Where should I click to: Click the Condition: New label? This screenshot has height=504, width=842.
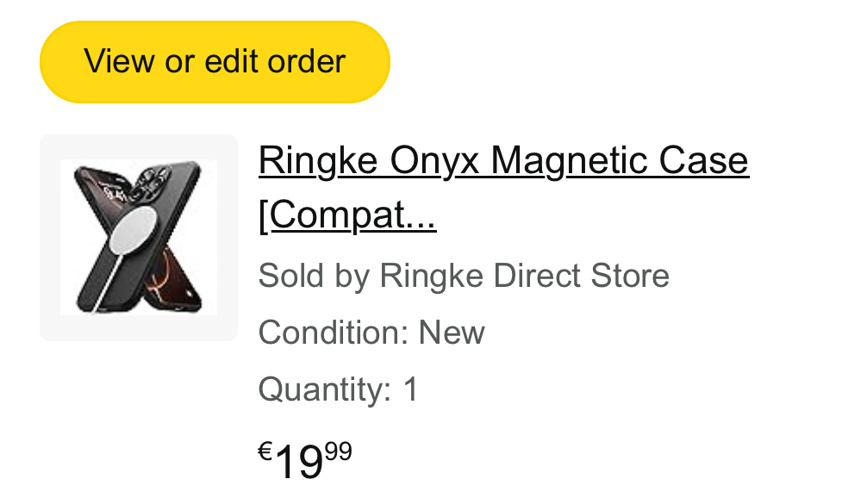point(371,333)
